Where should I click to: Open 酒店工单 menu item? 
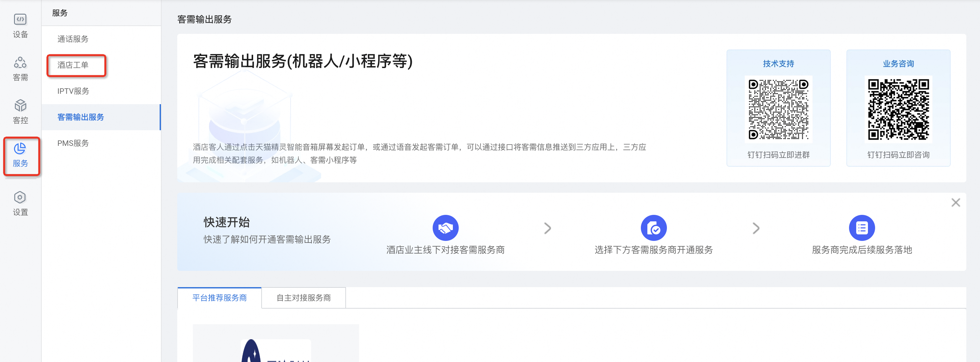73,65
